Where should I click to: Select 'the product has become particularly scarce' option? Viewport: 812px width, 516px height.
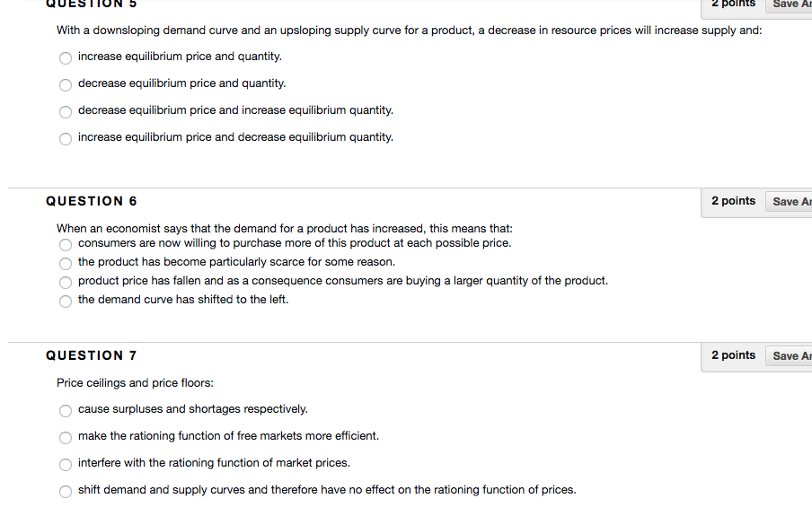pyautogui.click(x=66, y=264)
